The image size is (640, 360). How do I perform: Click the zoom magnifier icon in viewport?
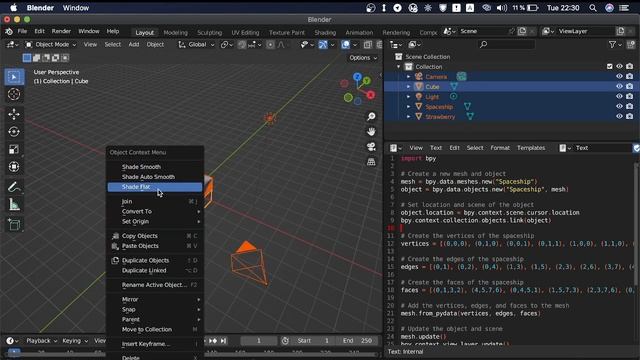pos(371,117)
